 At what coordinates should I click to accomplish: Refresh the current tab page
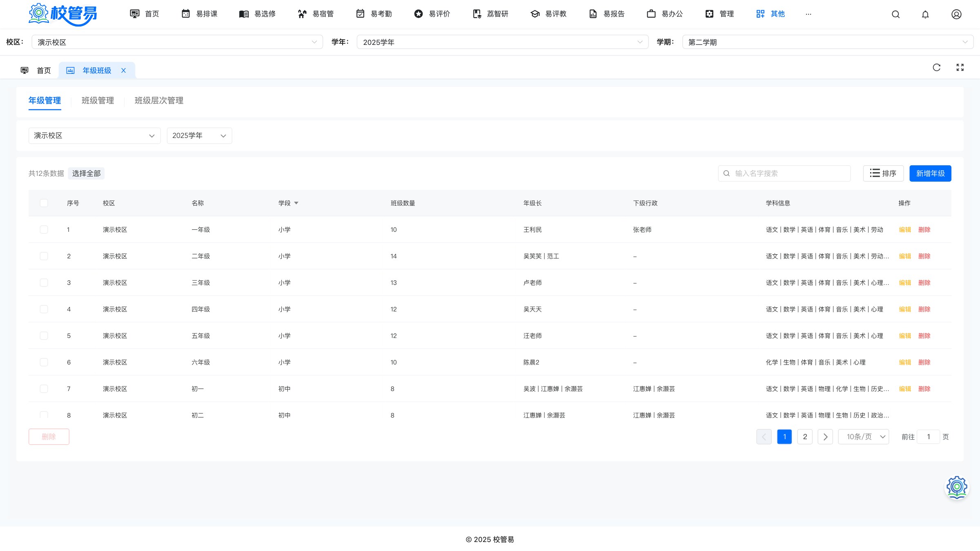point(937,67)
